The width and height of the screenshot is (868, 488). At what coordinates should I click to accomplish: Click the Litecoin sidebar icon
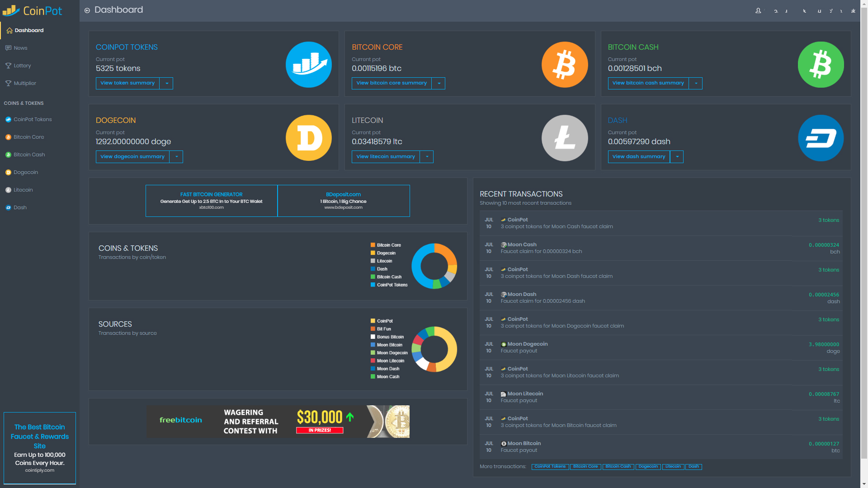coord(8,189)
